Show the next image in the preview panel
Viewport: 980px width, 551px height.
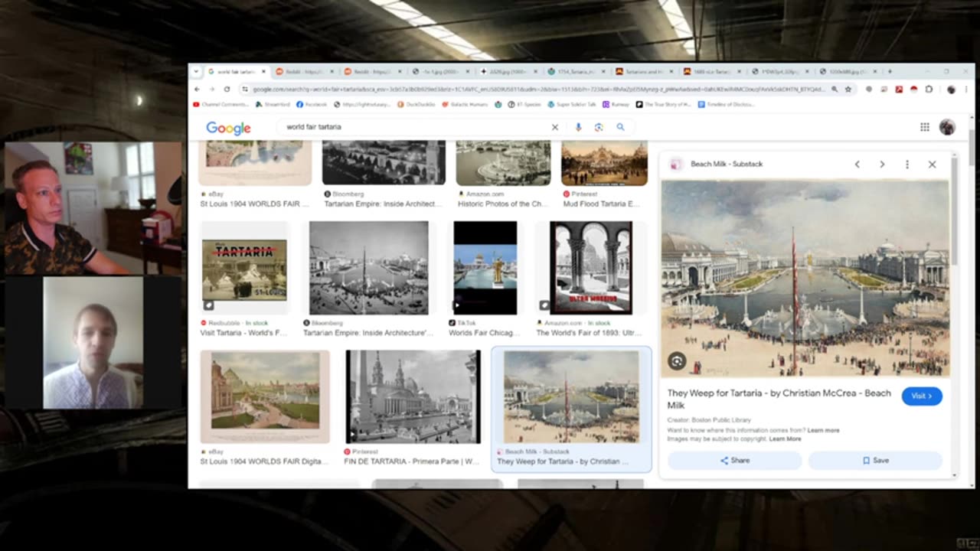coord(882,164)
